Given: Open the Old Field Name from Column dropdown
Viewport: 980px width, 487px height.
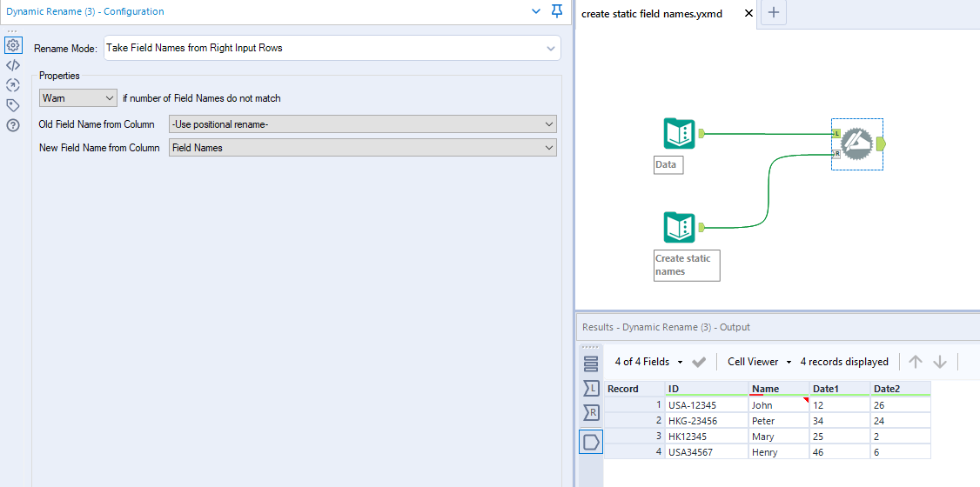Looking at the screenshot, I should [x=363, y=124].
